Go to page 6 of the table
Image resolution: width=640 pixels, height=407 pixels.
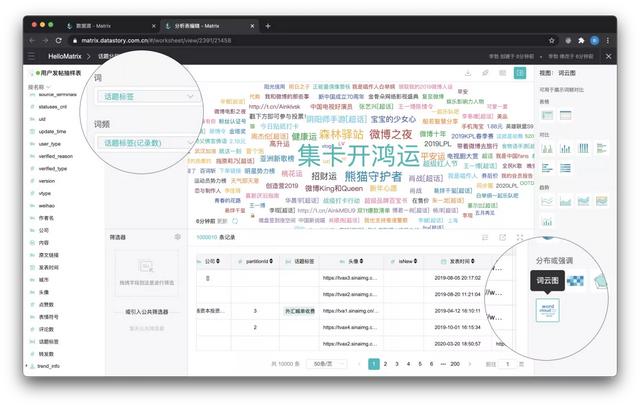[x=431, y=364]
